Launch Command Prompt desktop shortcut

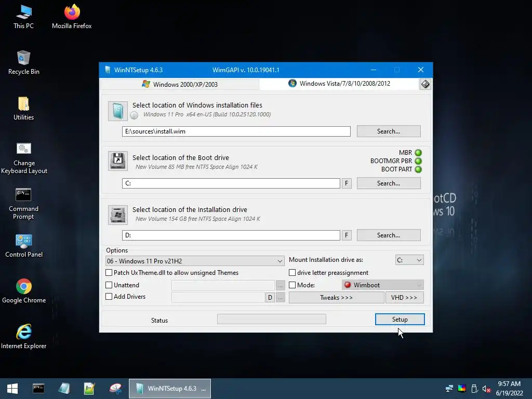click(23, 204)
